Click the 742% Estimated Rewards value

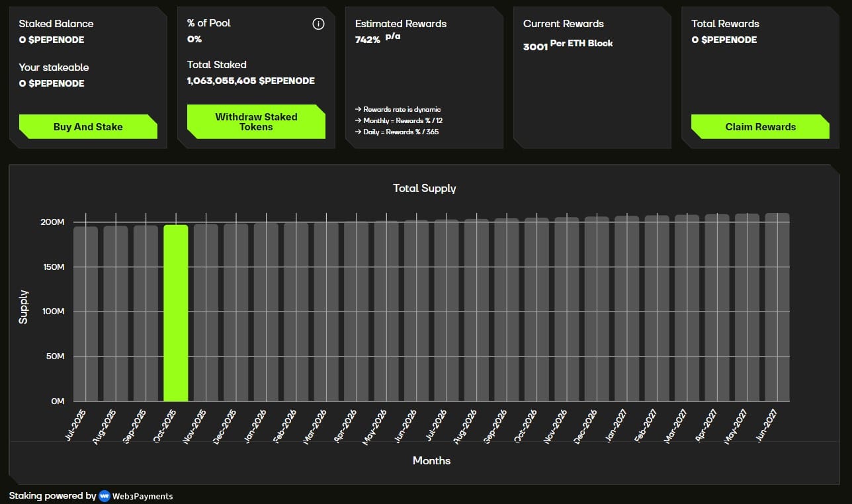point(367,40)
